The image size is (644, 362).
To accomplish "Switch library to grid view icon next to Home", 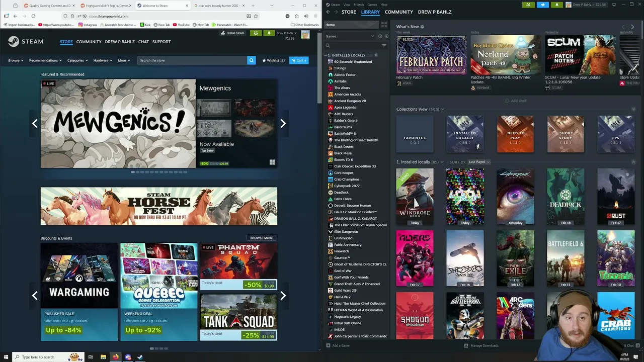I will [384, 25].
